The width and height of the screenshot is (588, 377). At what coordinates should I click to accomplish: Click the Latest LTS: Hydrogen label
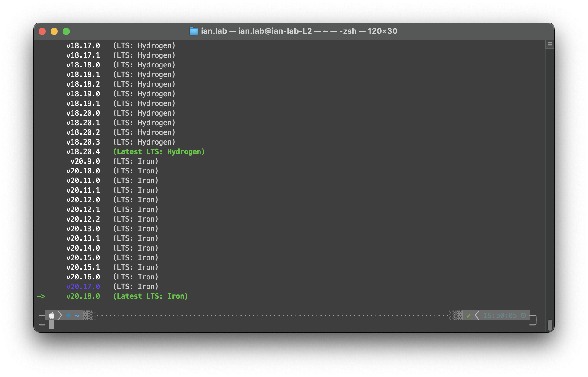click(159, 152)
